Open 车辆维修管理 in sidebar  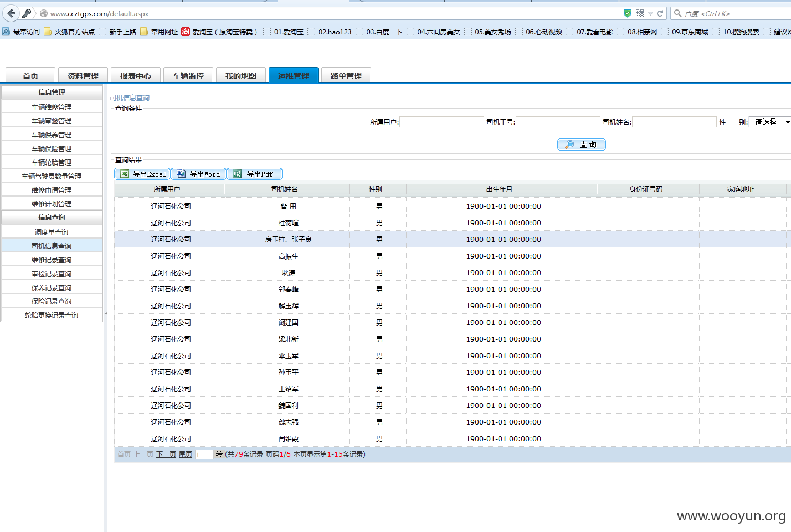[x=52, y=107]
